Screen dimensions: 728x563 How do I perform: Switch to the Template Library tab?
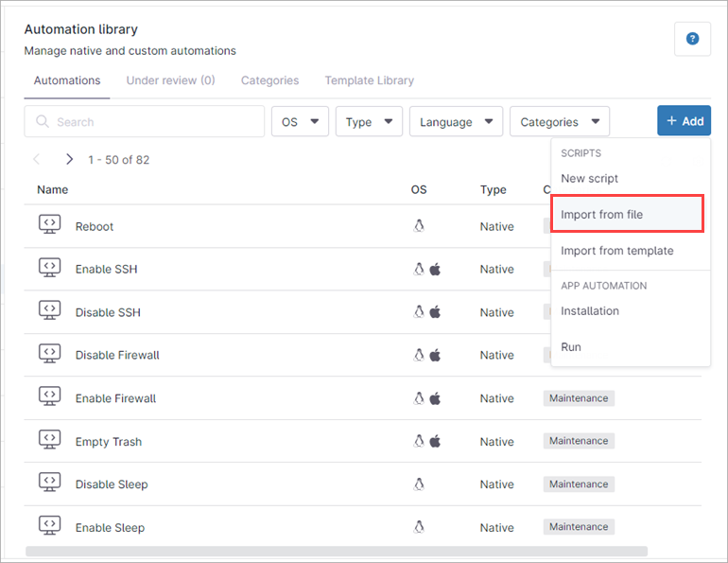[x=369, y=80]
